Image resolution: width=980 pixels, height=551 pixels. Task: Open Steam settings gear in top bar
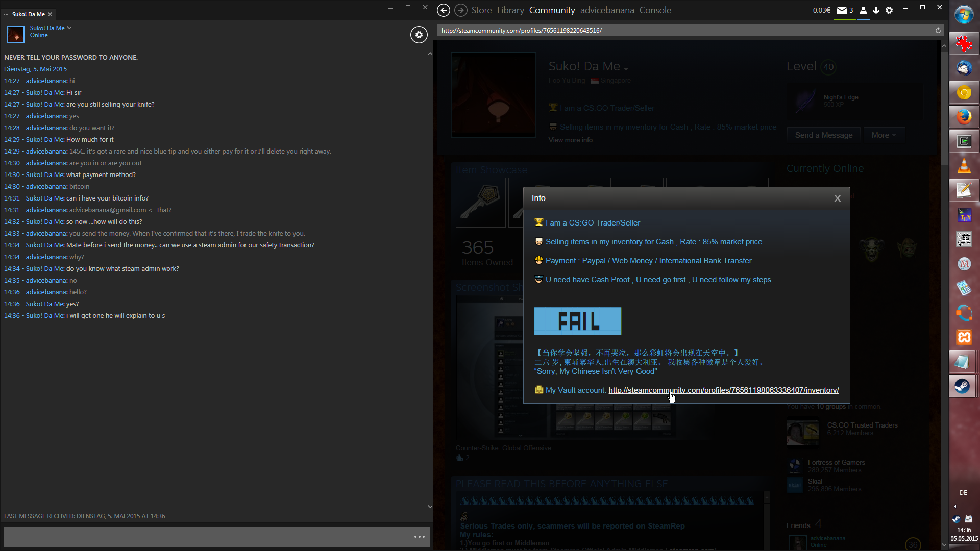[x=889, y=10]
